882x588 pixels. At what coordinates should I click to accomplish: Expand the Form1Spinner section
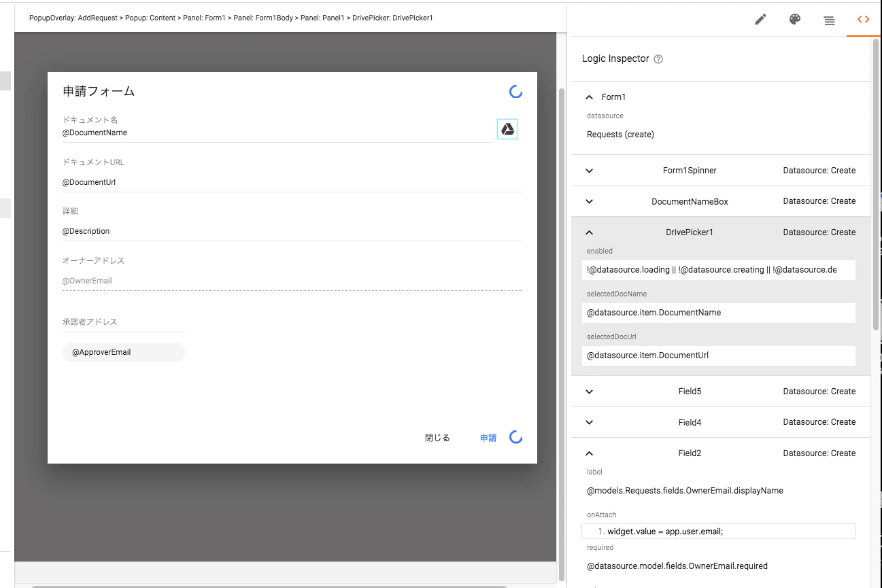(590, 171)
